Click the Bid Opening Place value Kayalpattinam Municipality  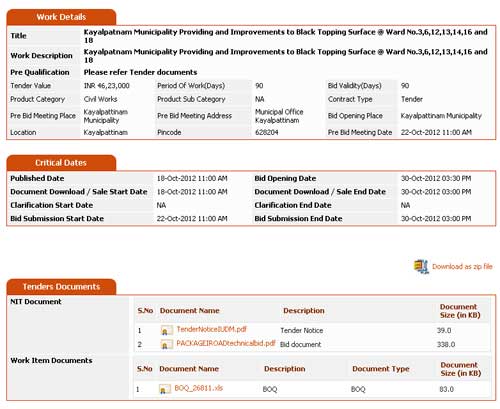[441, 116]
